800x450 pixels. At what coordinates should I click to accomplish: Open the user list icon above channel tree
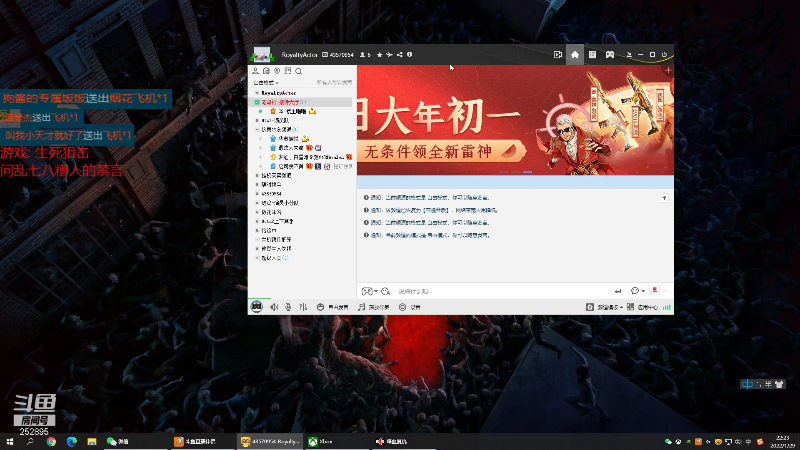click(256, 71)
